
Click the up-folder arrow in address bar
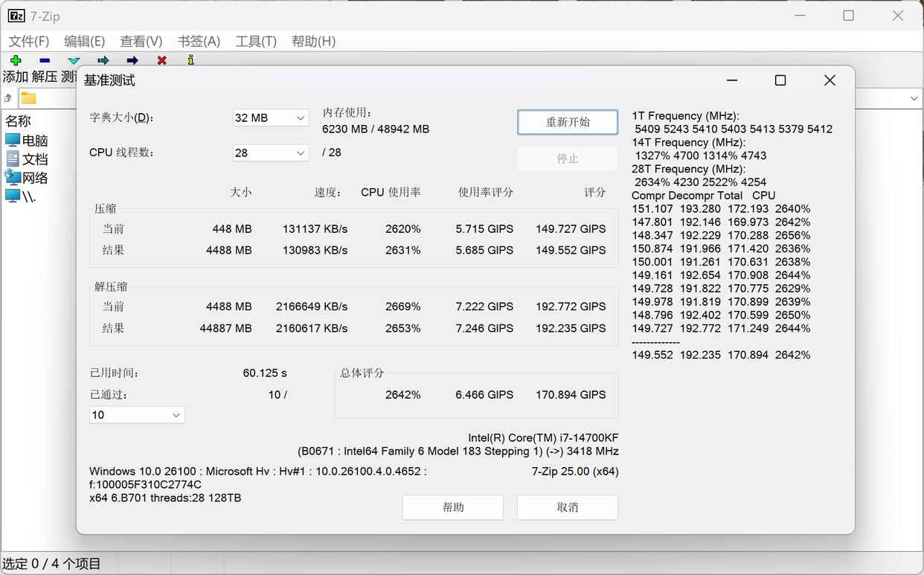coord(7,98)
